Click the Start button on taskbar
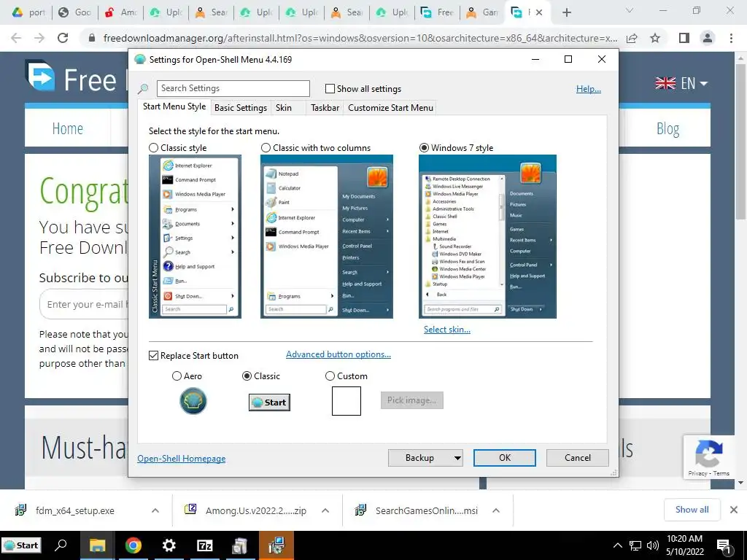Viewport: 747px width, 560px height. (21, 545)
